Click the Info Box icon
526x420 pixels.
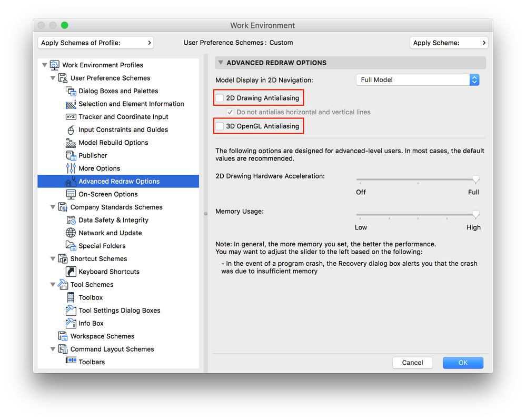point(71,323)
